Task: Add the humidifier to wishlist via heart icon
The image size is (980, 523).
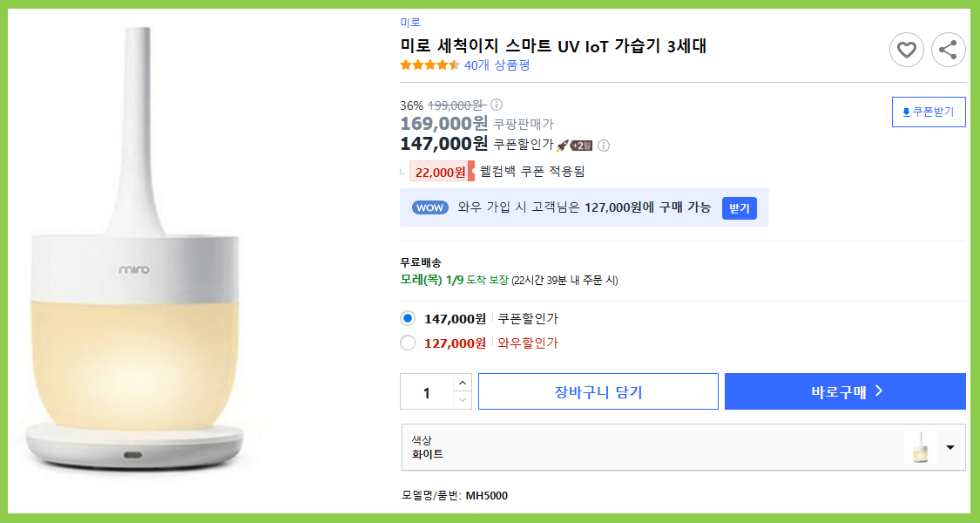Action: (906, 50)
